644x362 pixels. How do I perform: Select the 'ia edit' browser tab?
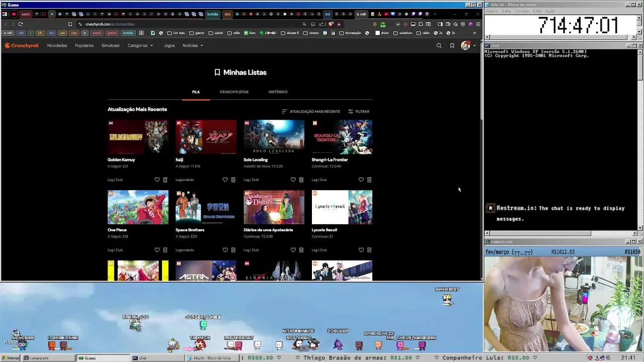(361, 14)
